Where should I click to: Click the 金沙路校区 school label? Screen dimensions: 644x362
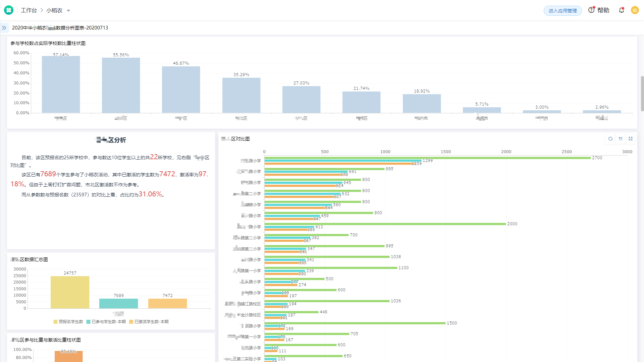(243, 315)
